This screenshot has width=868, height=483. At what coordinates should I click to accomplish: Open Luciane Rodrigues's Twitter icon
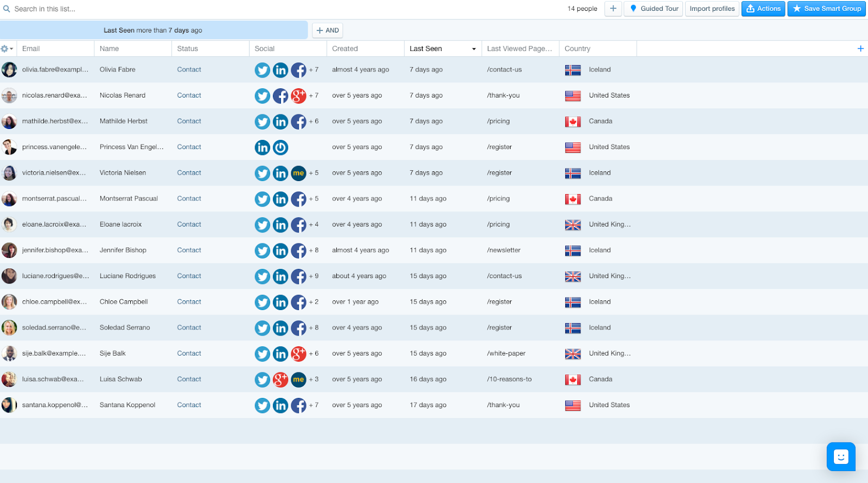(263, 276)
